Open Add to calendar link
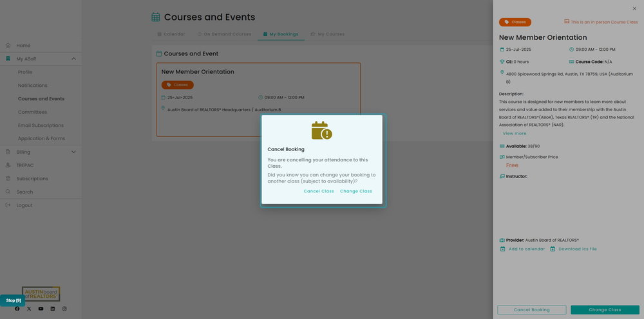 coord(522,249)
